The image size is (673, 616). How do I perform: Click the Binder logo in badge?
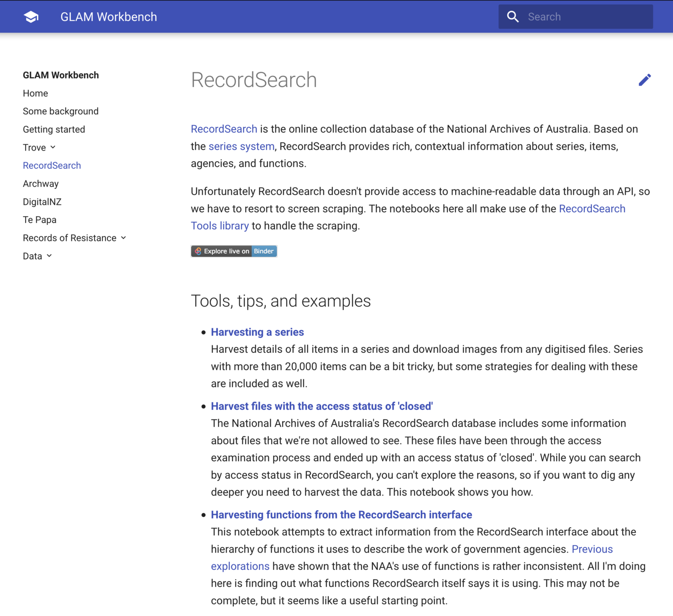[198, 251]
